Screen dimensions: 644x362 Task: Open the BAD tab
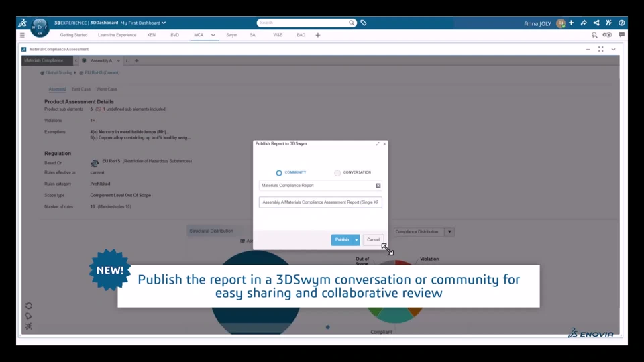(x=301, y=35)
